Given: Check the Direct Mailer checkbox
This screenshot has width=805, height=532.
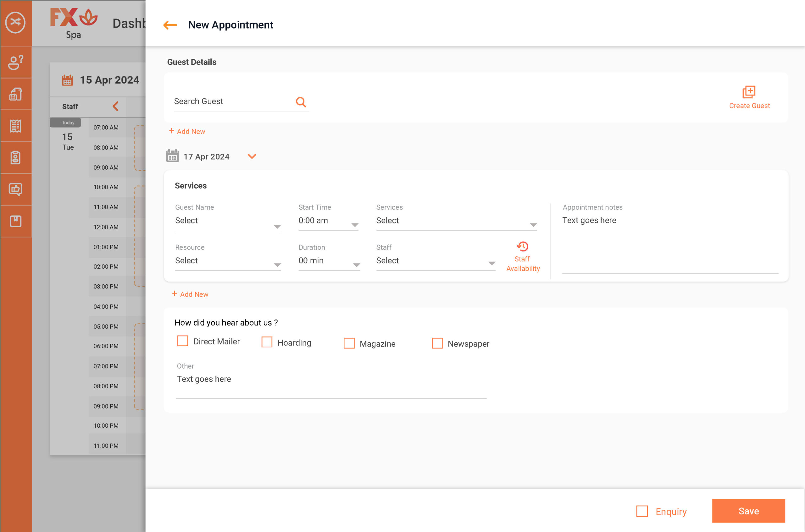Looking at the screenshot, I should coord(183,341).
